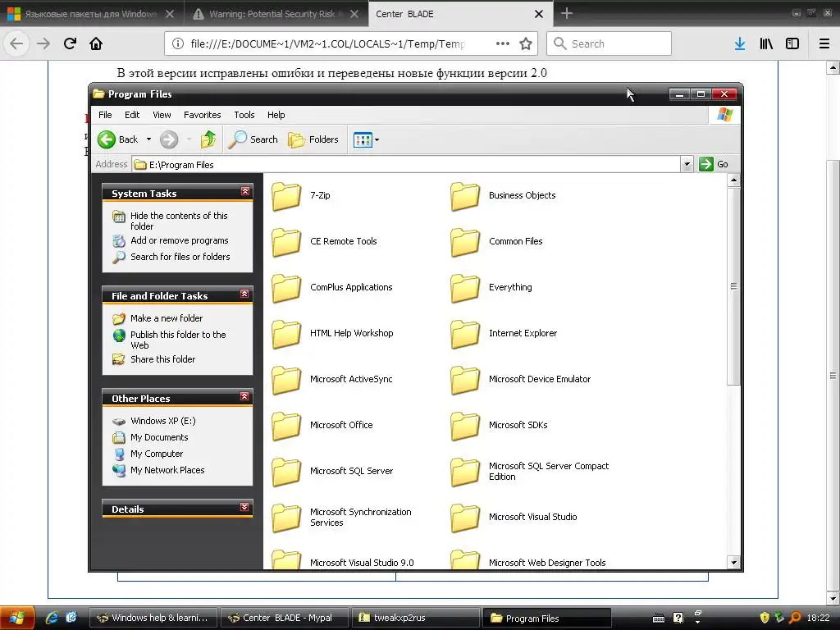Viewport: 840px width, 630px height.
Task: Bookmark this page with the star icon
Action: pos(526,43)
